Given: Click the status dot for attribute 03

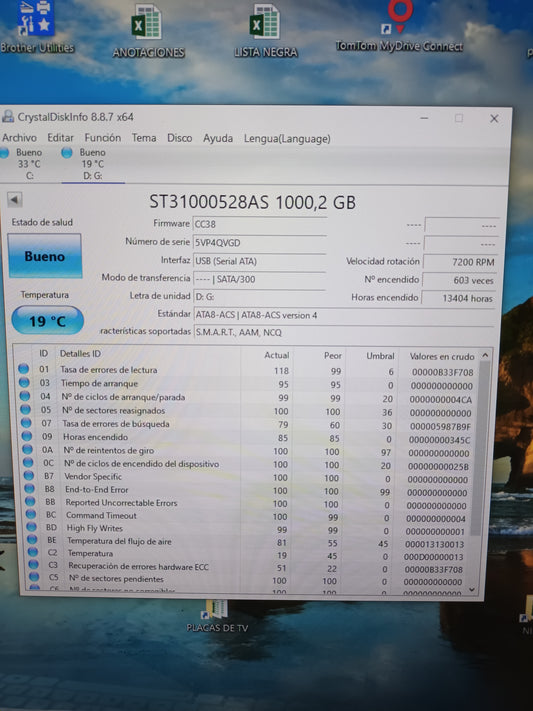Looking at the screenshot, I should point(24,383).
